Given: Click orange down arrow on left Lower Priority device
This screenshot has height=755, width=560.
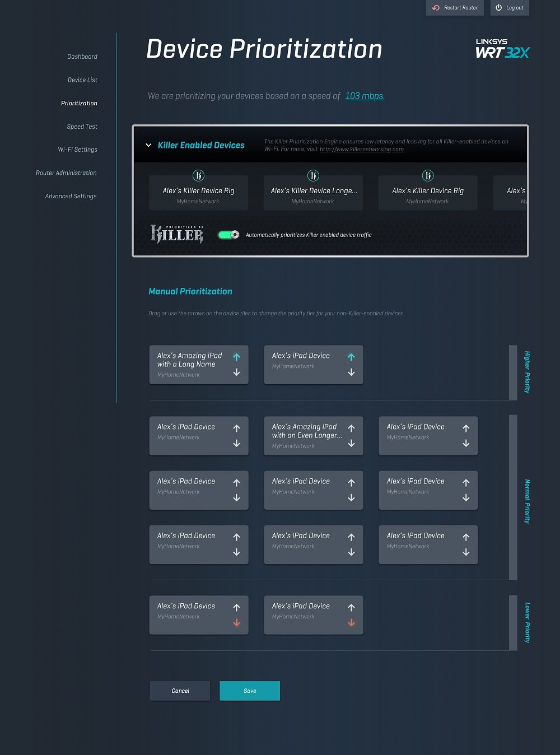Looking at the screenshot, I should pyautogui.click(x=236, y=623).
